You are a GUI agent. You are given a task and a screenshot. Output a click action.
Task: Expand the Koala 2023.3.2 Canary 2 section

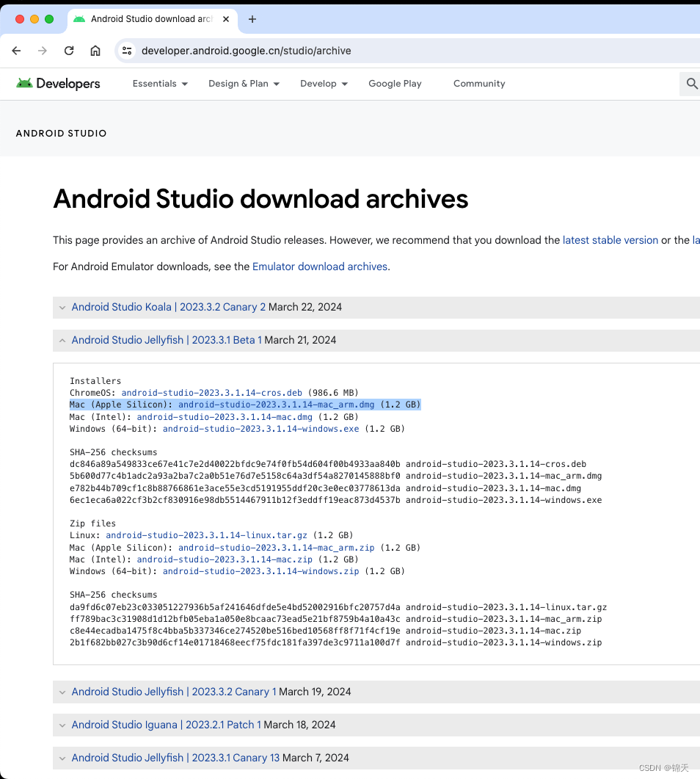pyautogui.click(x=62, y=308)
